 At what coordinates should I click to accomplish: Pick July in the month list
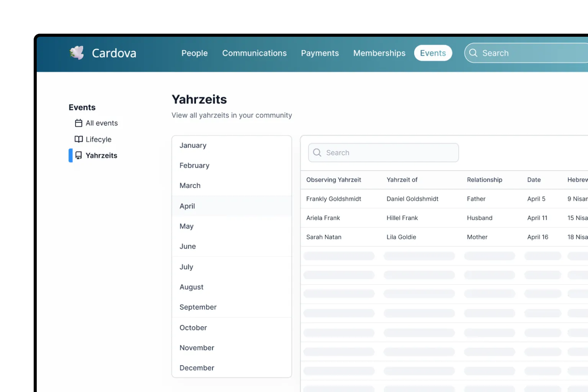pos(232,267)
